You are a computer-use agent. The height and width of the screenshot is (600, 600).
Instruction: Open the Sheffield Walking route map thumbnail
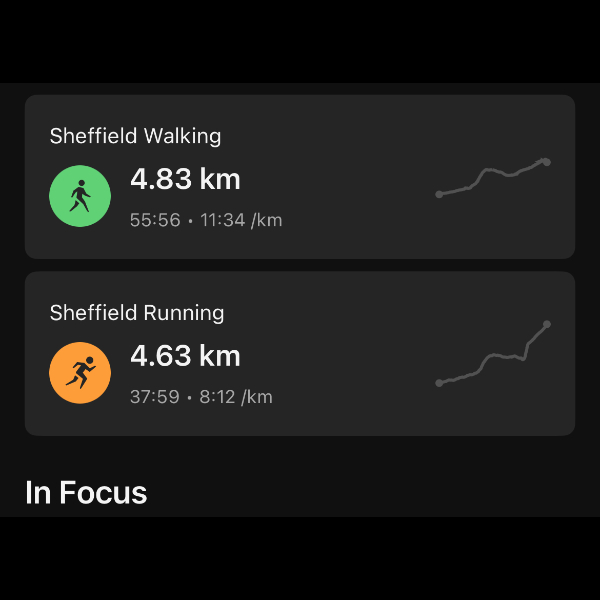[493, 178]
